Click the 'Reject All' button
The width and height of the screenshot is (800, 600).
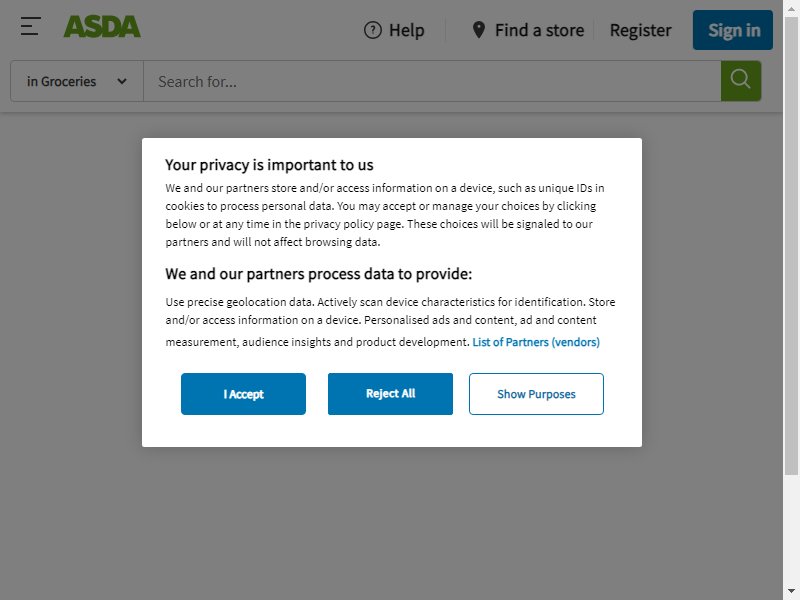(x=390, y=394)
